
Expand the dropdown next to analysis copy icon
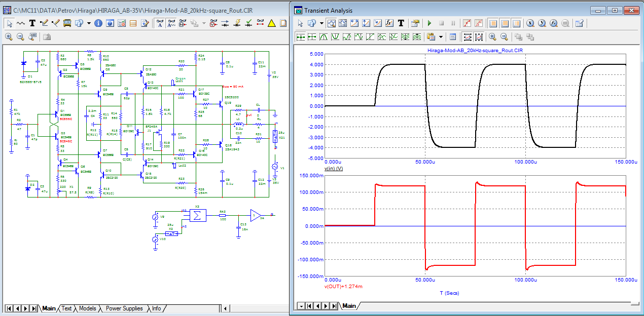click(x=321, y=23)
